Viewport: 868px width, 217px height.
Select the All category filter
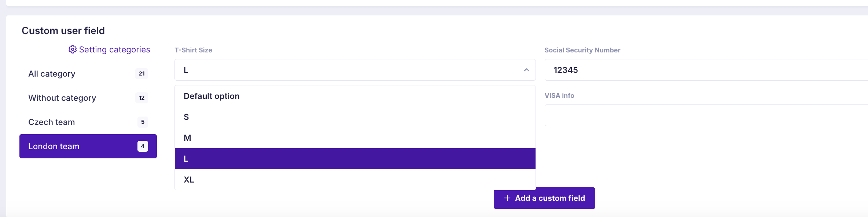(88, 74)
